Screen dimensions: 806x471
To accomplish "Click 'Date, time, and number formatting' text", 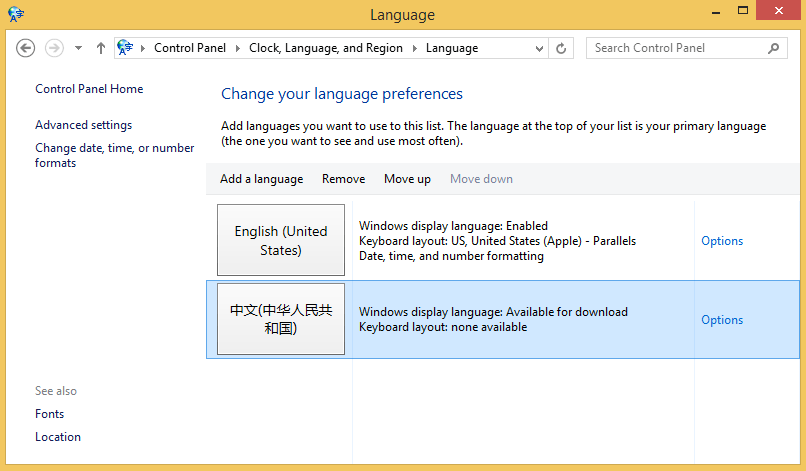I will [x=451, y=256].
